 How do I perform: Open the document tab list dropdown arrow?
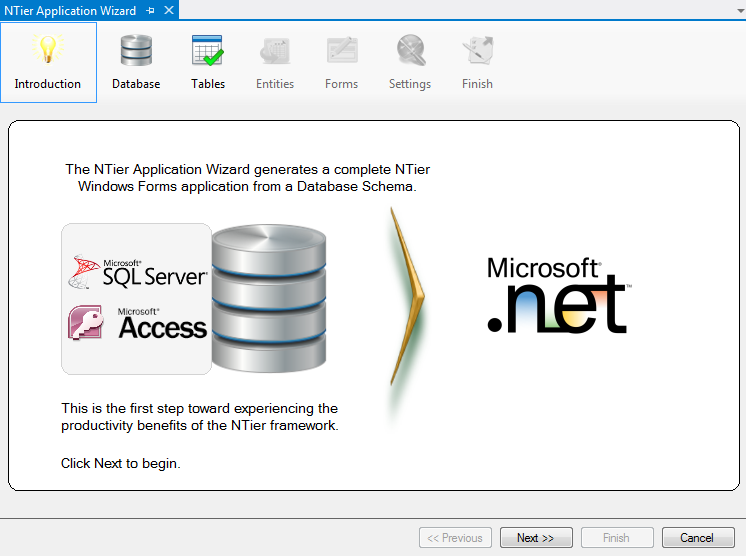740,11
